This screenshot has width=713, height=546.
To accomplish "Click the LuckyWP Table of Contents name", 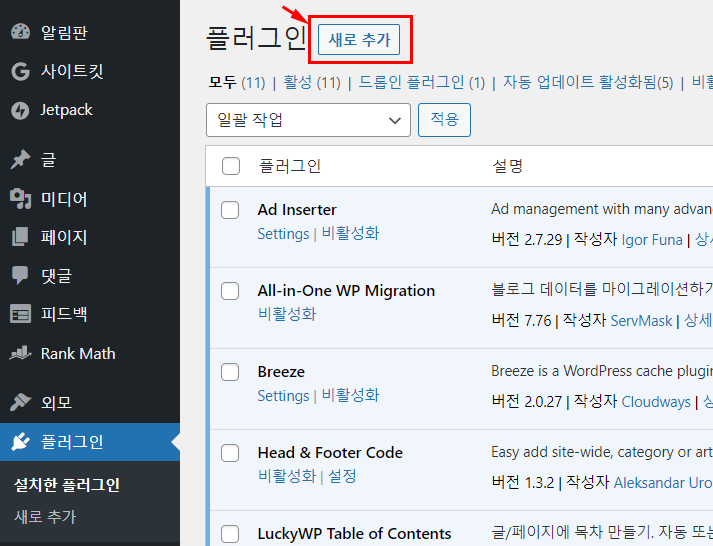I will point(354,533).
